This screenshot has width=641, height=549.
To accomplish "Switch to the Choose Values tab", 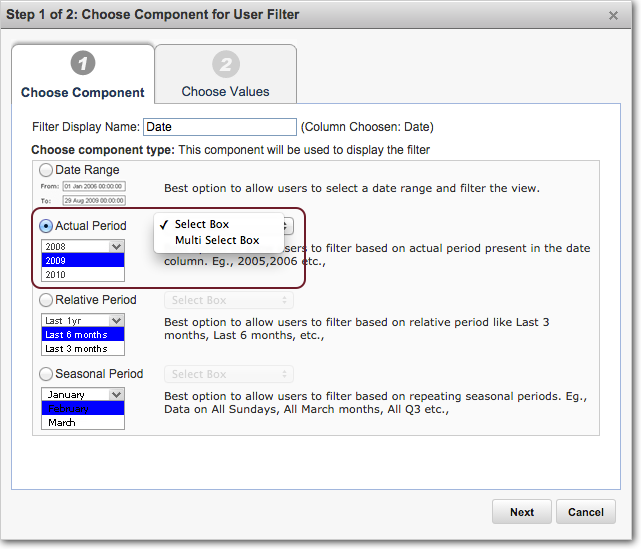I will point(225,91).
